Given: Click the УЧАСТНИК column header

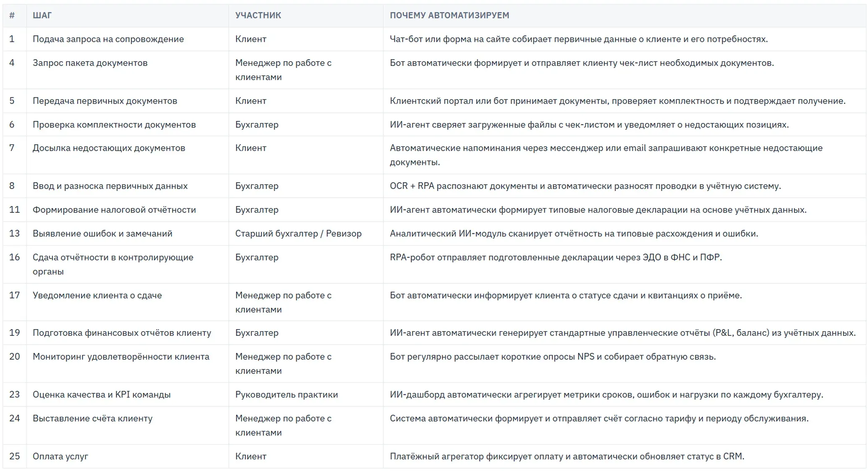Looking at the screenshot, I should 258,16.
